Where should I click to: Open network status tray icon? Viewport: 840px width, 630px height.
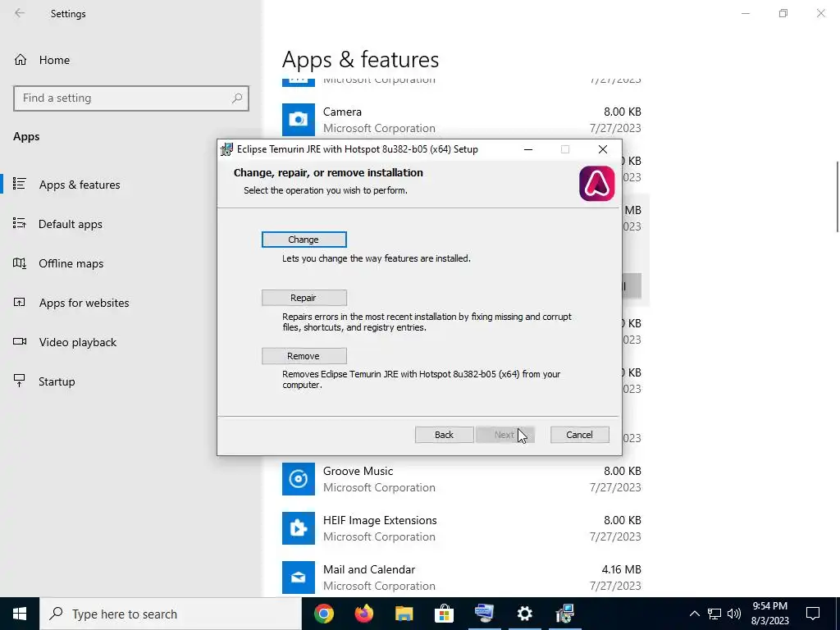click(714, 614)
